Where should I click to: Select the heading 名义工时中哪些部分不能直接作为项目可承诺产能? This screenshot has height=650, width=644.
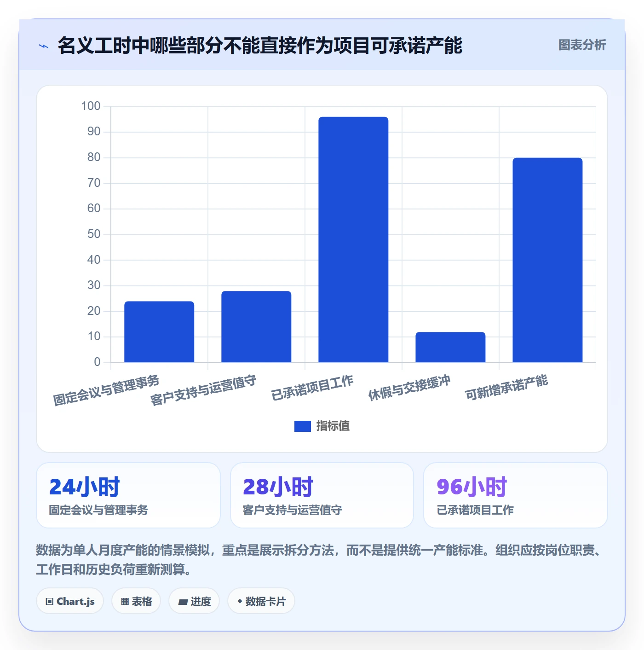click(260, 46)
